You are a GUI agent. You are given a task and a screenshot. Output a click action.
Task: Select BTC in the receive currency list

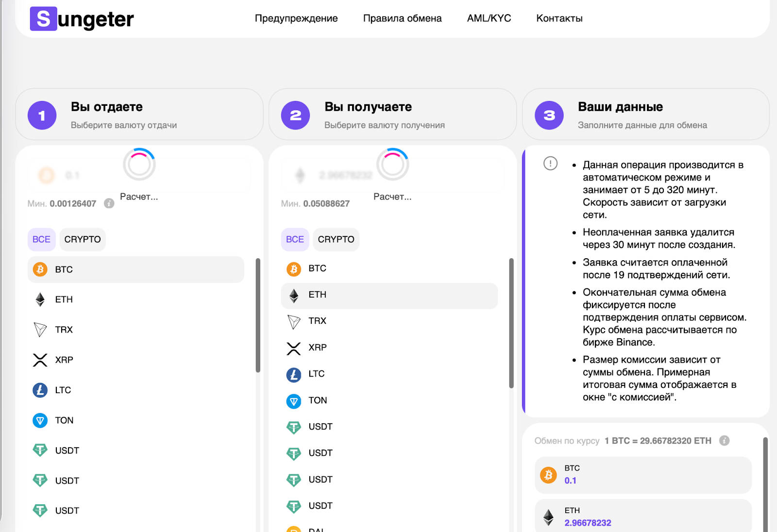pyautogui.click(x=317, y=268)
